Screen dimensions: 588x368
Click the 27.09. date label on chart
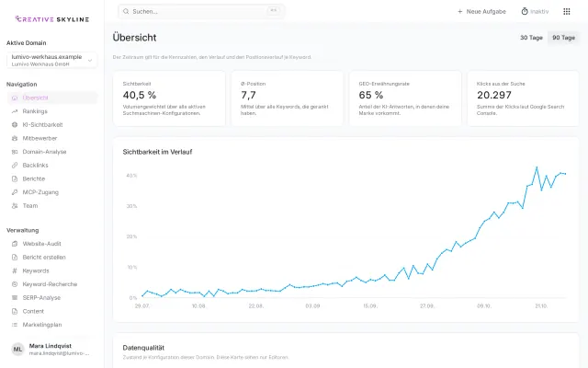pyautogui.click(x=426, y=306)
